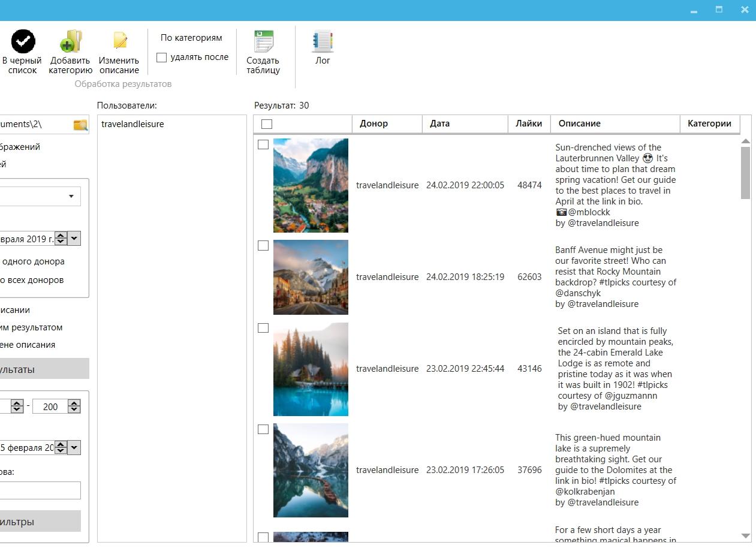Check the row dated 24.02.2019 22:00:05

pos(263,144)
